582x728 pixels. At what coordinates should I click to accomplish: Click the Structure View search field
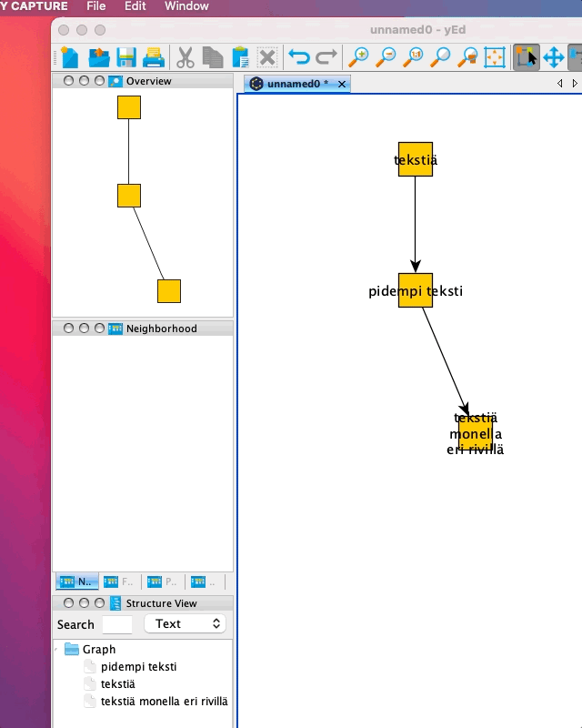[117, 624]
